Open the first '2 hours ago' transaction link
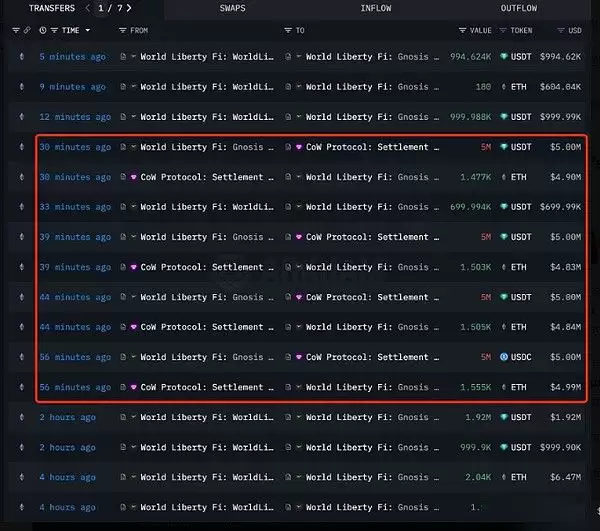Viewport: 600px width, 531px height. (x=67, y=417)
